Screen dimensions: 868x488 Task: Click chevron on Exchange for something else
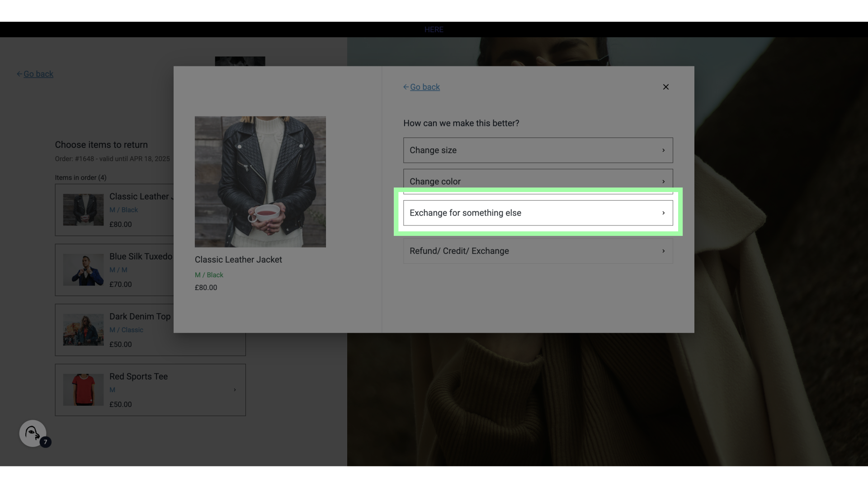663,213
